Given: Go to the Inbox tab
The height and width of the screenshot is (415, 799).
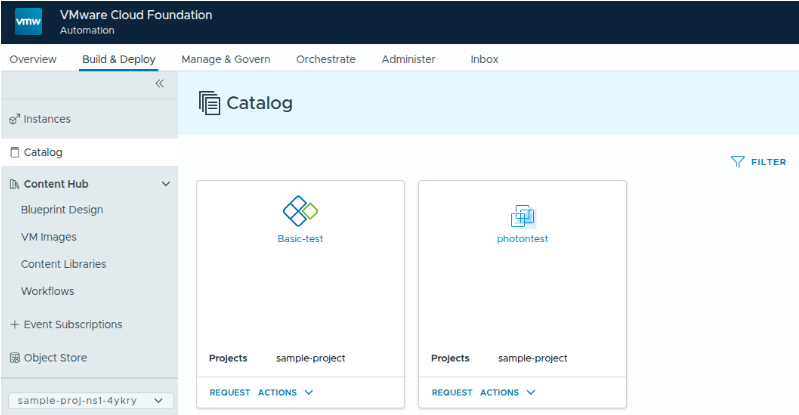Looking at the screenshot, I should [484, 59].
